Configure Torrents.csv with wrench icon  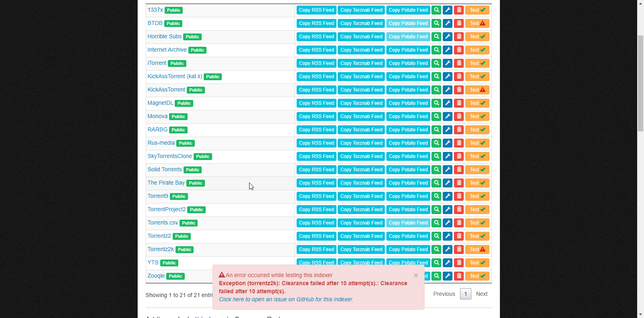[448, 223]
